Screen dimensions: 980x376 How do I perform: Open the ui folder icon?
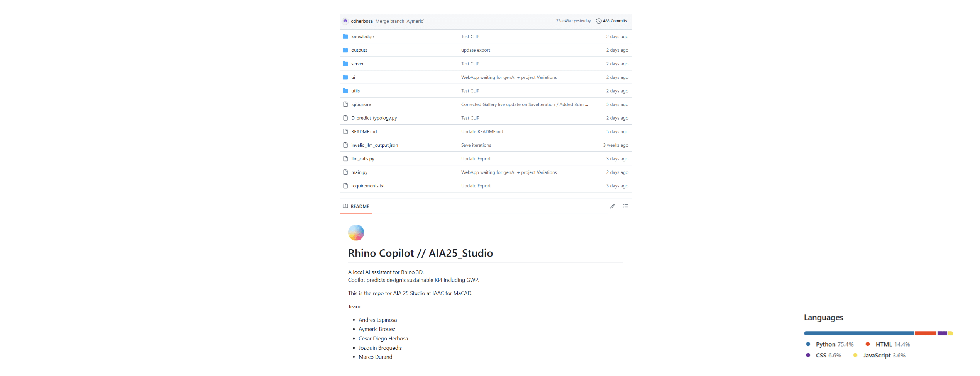click(x=345, y=77)
